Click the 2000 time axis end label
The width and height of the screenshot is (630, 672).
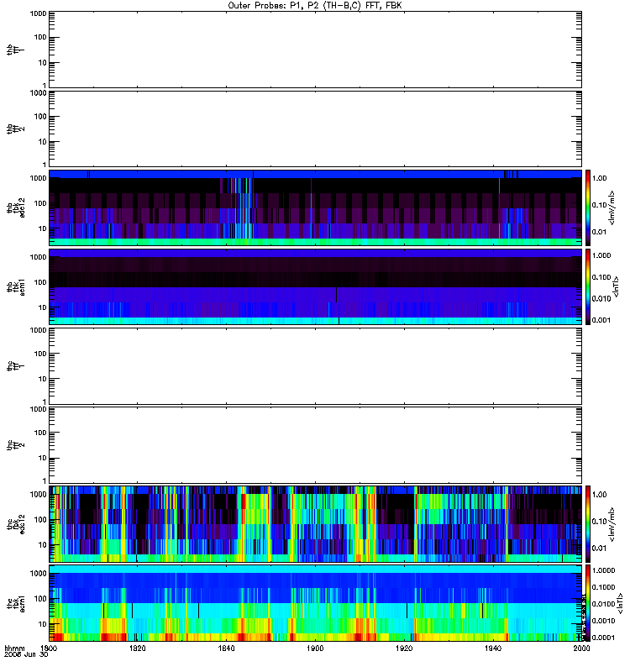coord(581,648)
